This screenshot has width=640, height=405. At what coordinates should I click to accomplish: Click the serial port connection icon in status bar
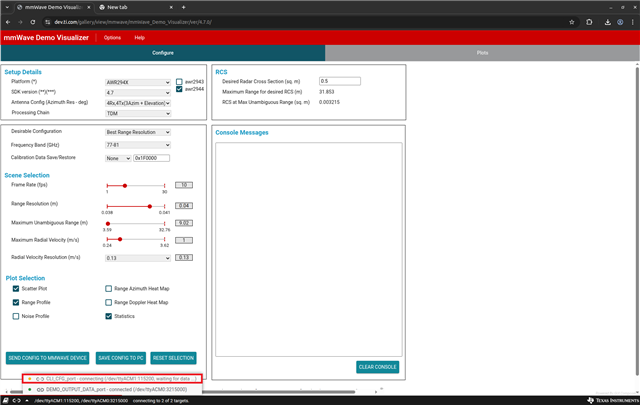tap(17, 401)
